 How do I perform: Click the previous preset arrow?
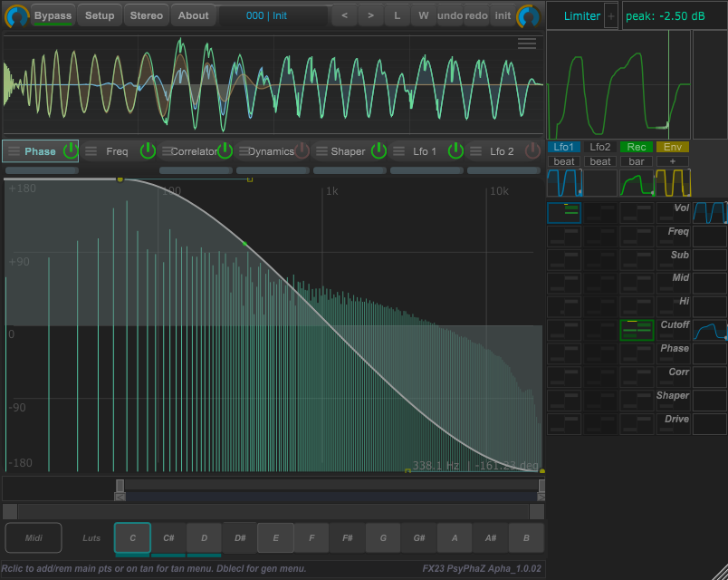[x=343, y=15]
